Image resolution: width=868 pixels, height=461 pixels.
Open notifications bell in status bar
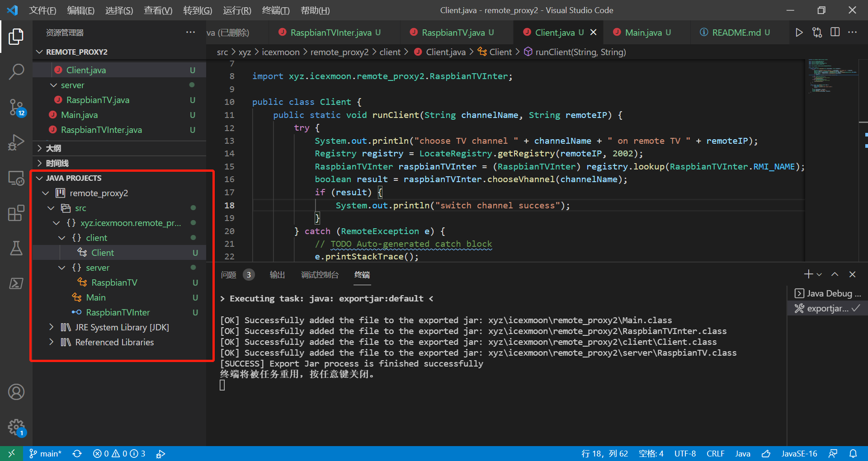[853, 453]
